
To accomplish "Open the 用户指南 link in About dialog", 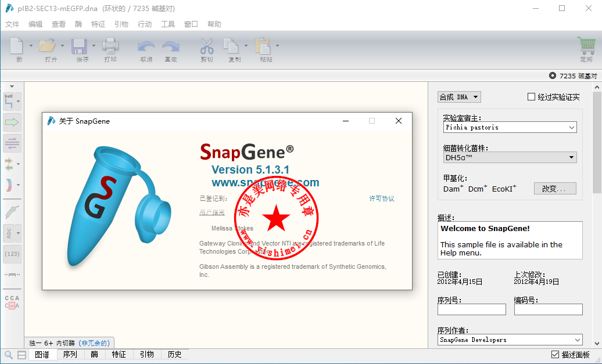I will 212,212.
